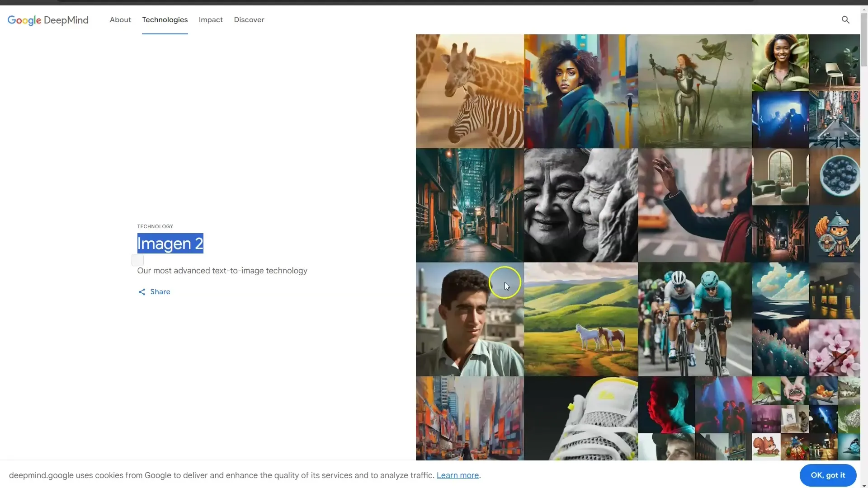Click the black and white elderly couple image
The height and width of the screenshot is (488, 868).
pyautogui.click(x=580, y=205)
